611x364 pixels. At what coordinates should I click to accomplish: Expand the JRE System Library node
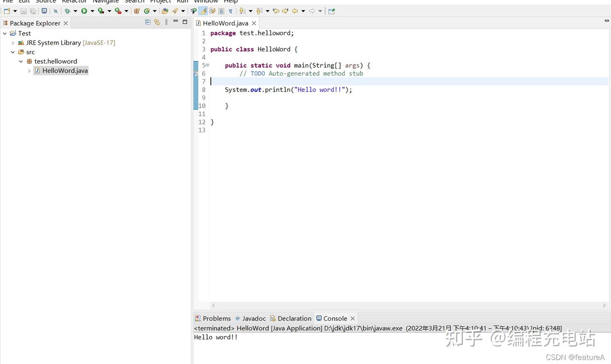13,42
